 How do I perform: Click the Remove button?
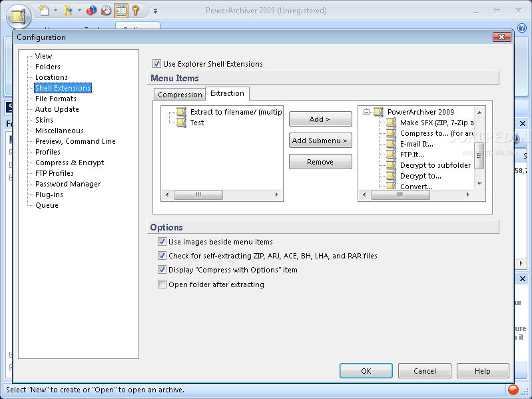[x=320, y=162]
